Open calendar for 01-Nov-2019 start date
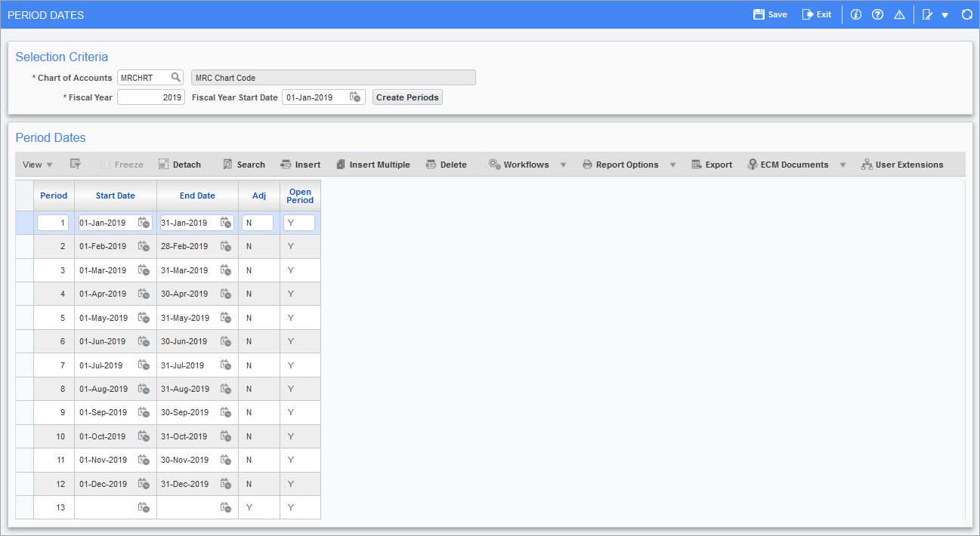The width and height of the screenshot is (980, 536). point(144,460)
